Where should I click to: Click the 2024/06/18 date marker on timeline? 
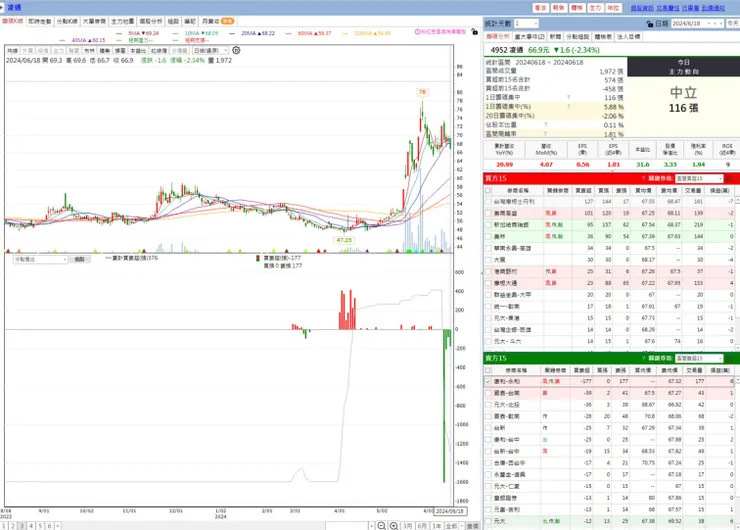[451, 511]
